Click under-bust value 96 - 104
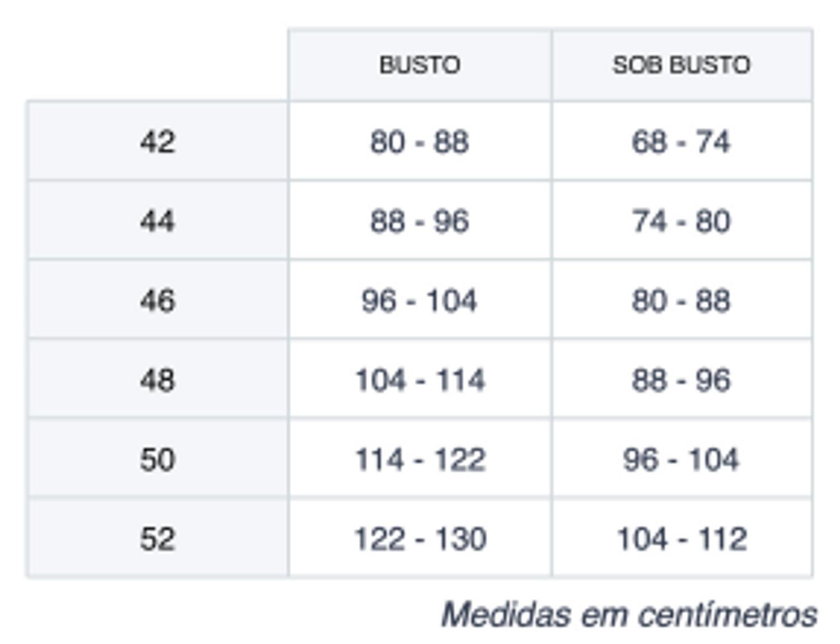 (x=682, y=459)
